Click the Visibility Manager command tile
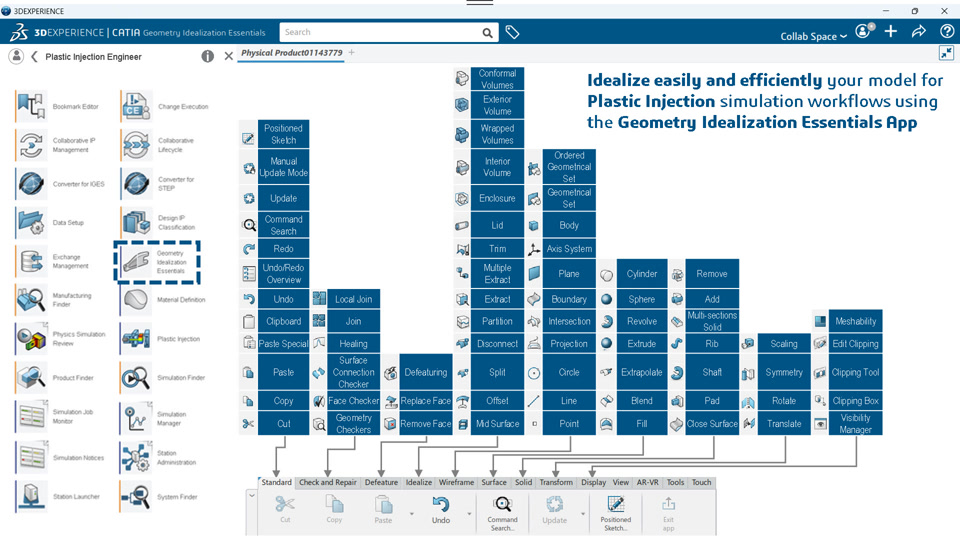Screen dimensions: 960x540 [855, 424]
